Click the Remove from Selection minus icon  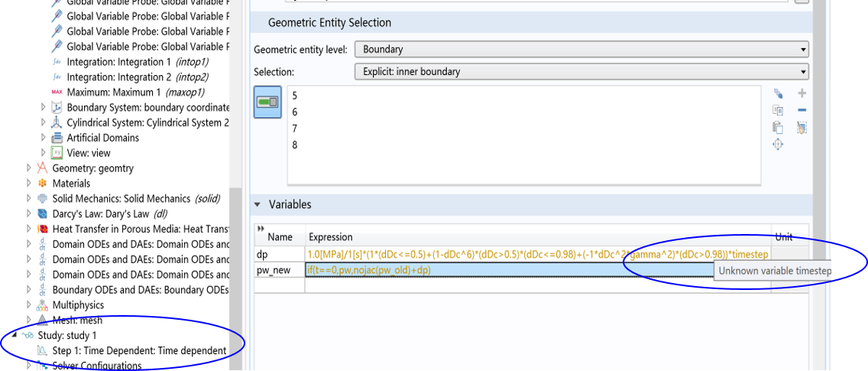pyautogui.click(x=802, y=110)
